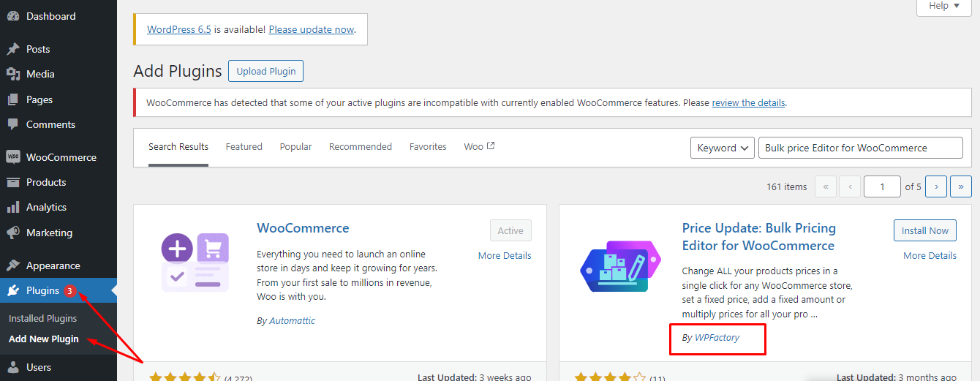Open the WooCommerce plugin title link

303,228
